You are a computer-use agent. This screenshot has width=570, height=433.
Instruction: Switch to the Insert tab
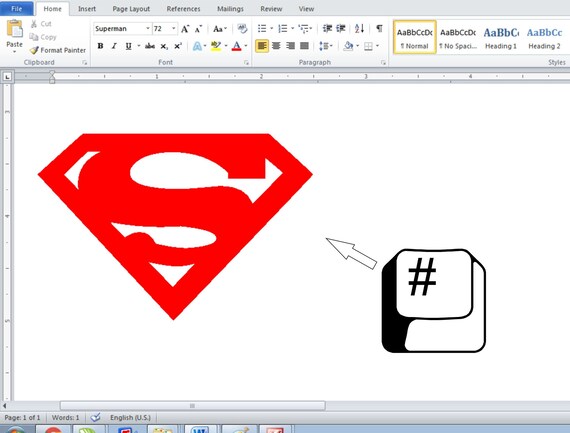point(87,9)
